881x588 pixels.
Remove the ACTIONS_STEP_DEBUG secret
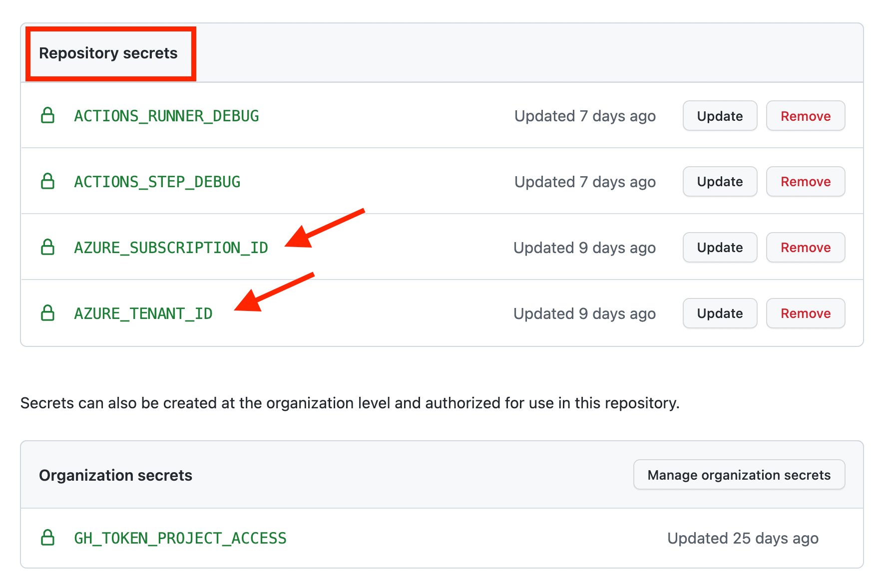[805, 181]
